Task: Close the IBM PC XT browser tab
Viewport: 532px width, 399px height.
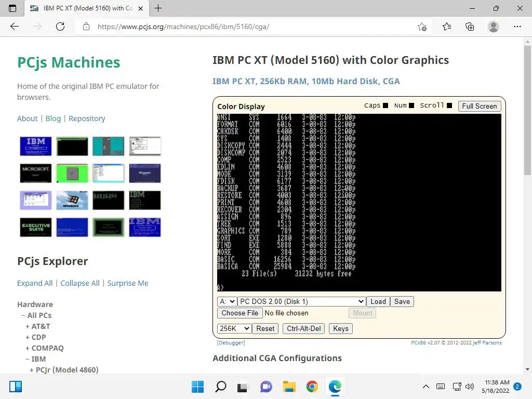Action: click(x=140, y=8)
